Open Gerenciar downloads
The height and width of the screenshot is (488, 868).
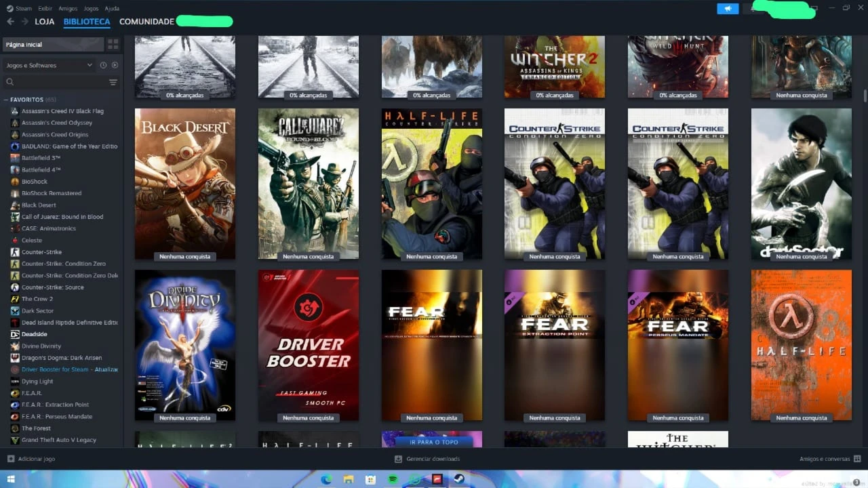pos(427,459)
